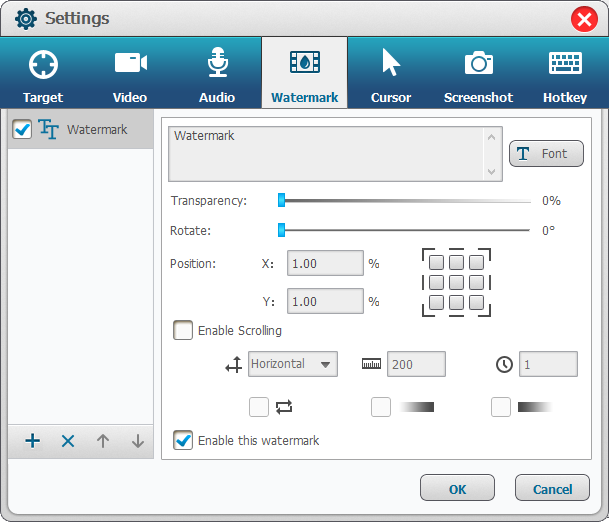Uncheck the Watermark item in the list
This screenshot has height=522, width=609.
click(22, 130)
